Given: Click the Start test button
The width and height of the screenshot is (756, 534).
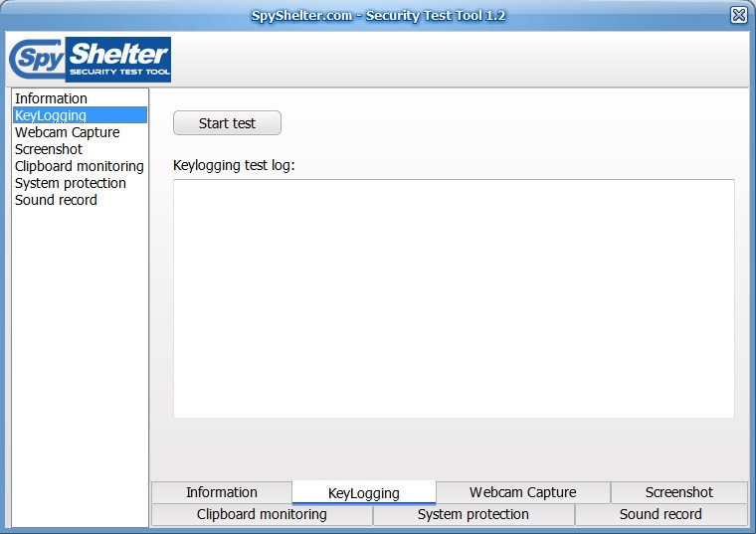Looking at the screenshot, I should 227,123.
